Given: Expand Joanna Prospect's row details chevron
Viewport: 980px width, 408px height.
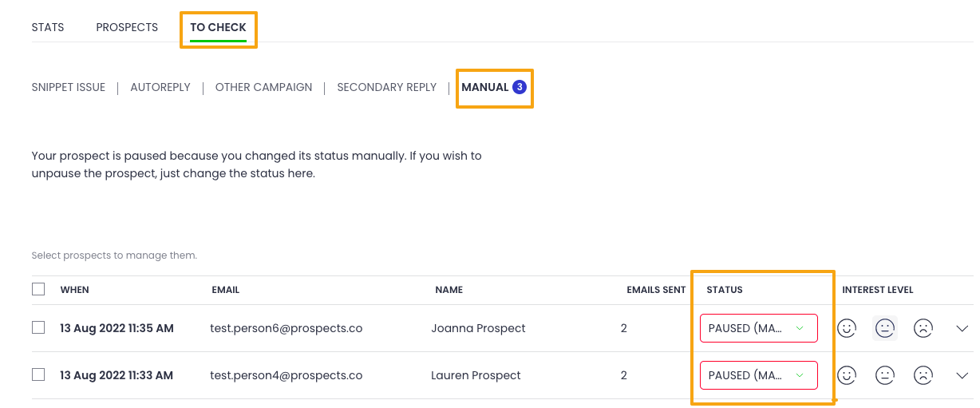Looking at the screenshot, I should point(962,328).
